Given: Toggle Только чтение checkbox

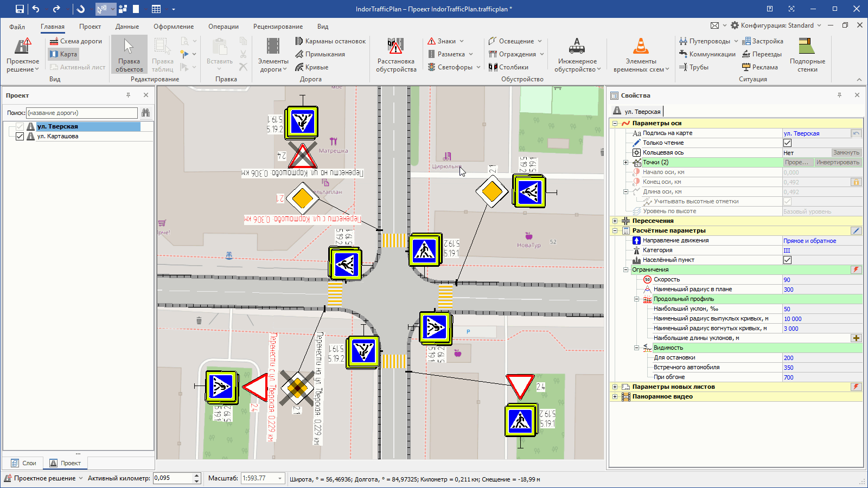Looking at the screenshot, I should pos(787,143).
